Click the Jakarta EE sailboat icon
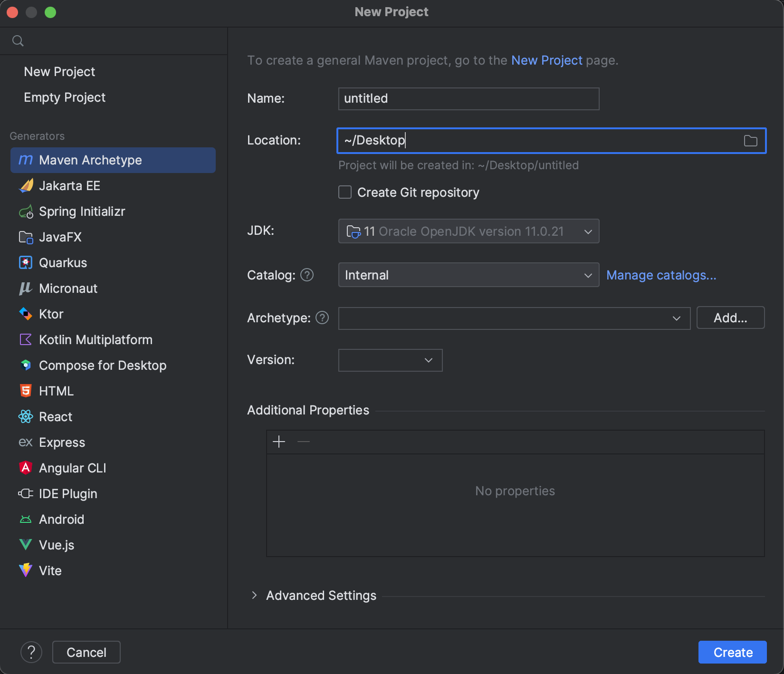 [x=26, y=186]
